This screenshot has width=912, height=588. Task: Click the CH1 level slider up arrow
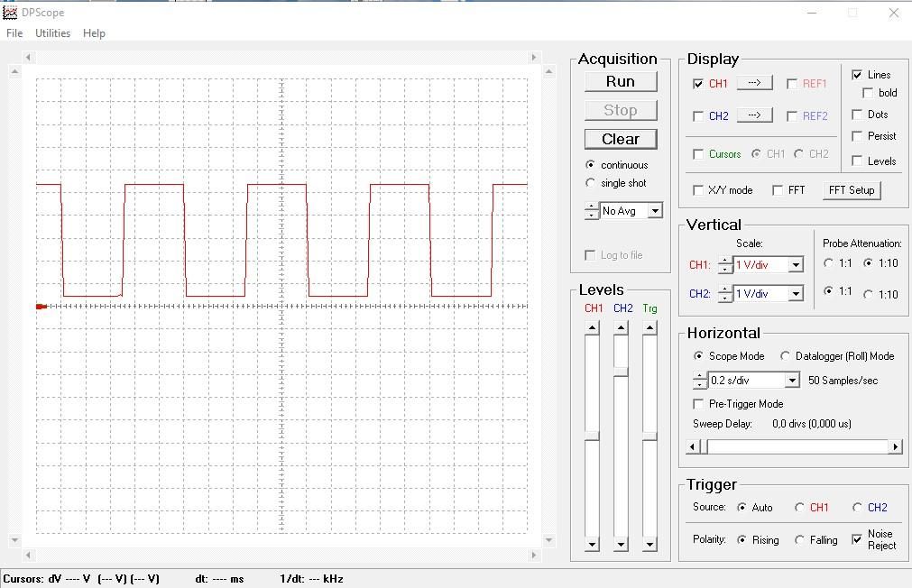(x=592, y=328)
